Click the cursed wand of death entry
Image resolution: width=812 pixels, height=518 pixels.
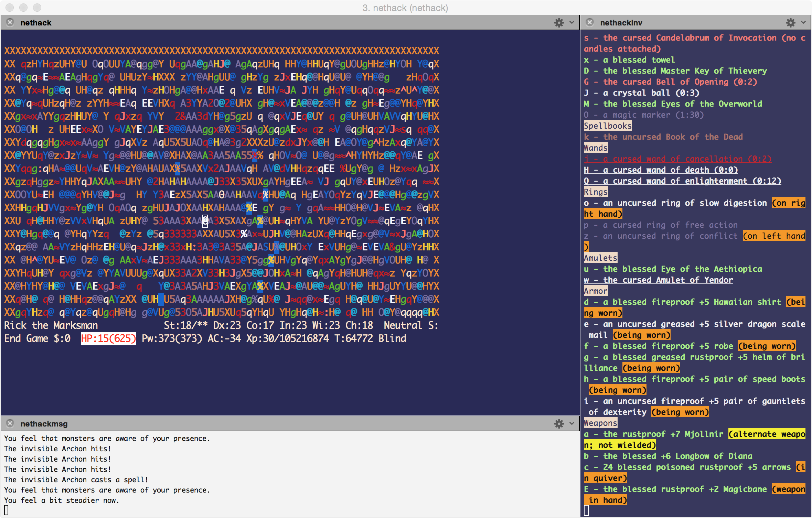[x=661, y=170]
